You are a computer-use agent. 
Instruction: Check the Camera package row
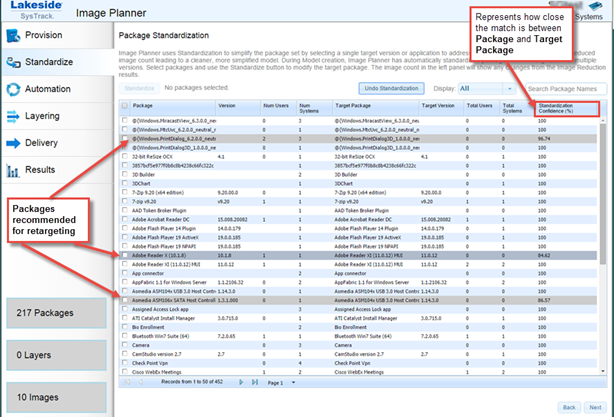(x=125, y=345)
